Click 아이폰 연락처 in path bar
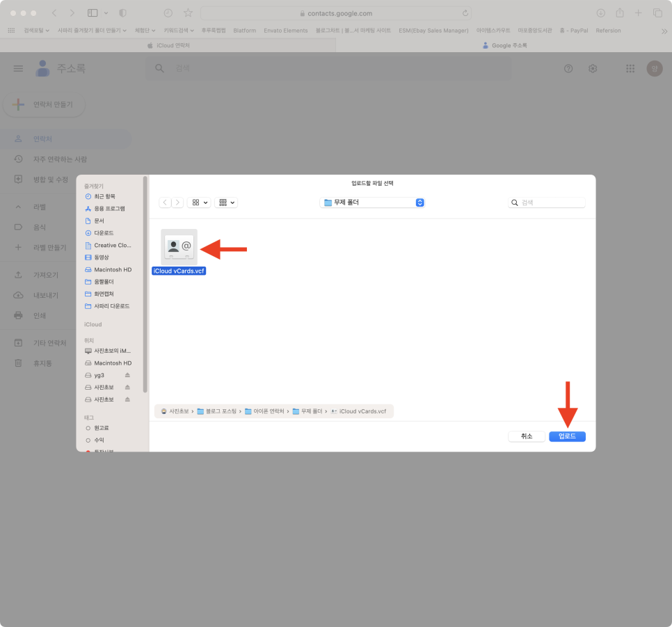Viewport: 672px width, 627px height. pyautogui.click(x=264, y=411)
